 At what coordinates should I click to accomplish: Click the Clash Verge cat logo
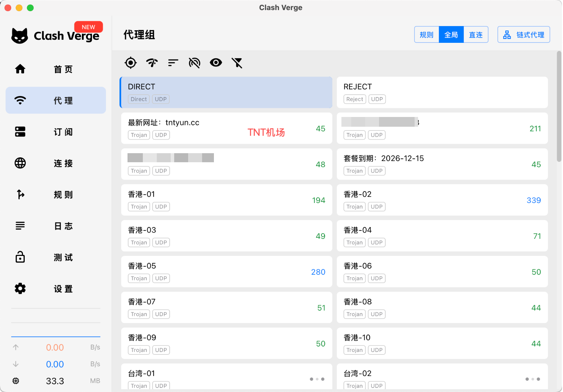20,36
